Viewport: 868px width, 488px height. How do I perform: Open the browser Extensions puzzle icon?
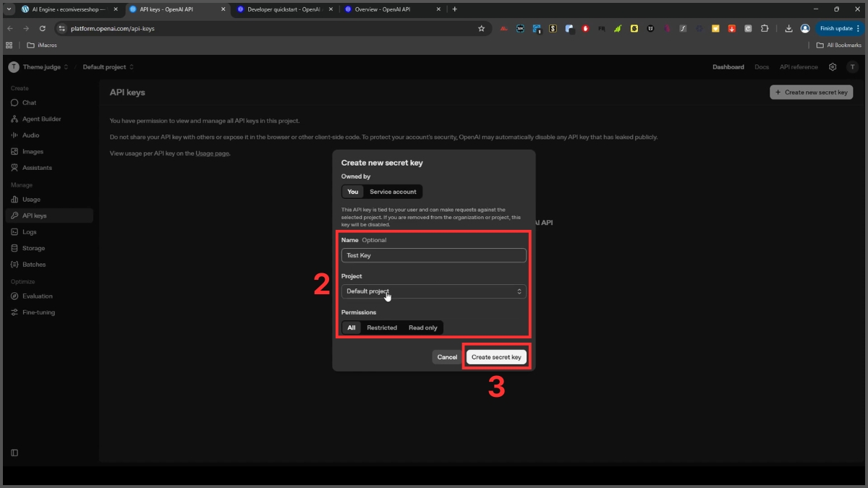click(x=765, y=28)
